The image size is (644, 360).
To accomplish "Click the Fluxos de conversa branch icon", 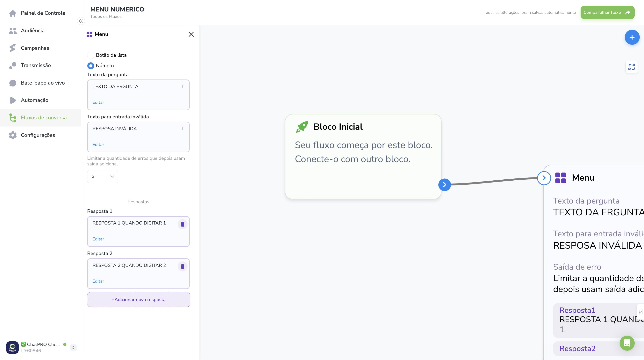I will 12,118.
